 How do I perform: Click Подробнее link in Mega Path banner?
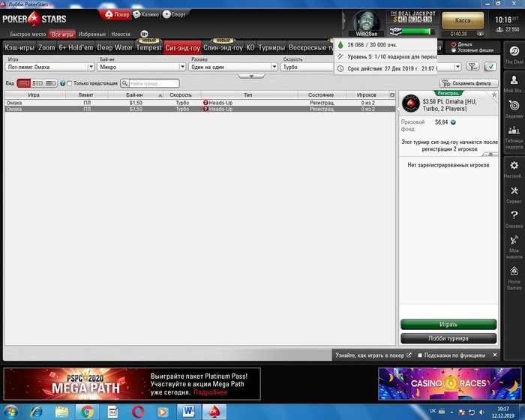[210, 392]
